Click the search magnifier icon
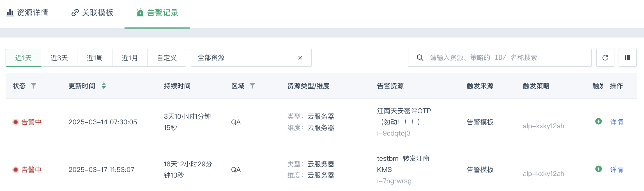 click(420, 58)
